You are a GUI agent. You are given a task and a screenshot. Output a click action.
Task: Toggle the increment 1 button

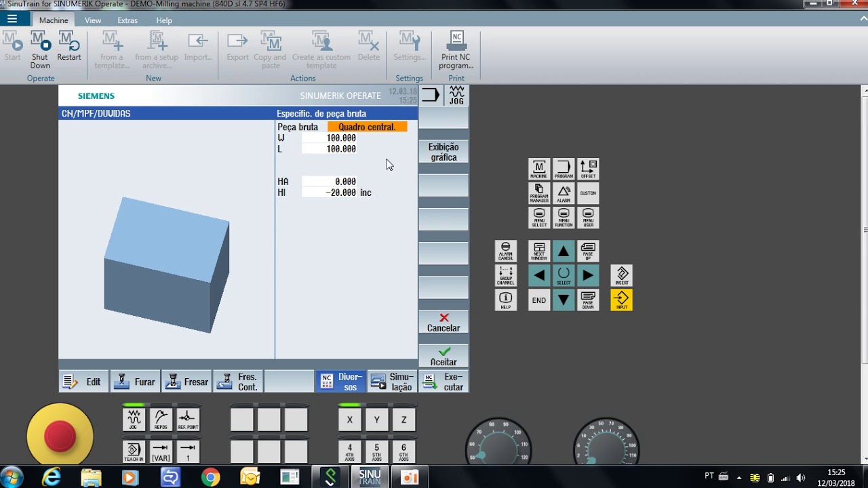point(188,451)
